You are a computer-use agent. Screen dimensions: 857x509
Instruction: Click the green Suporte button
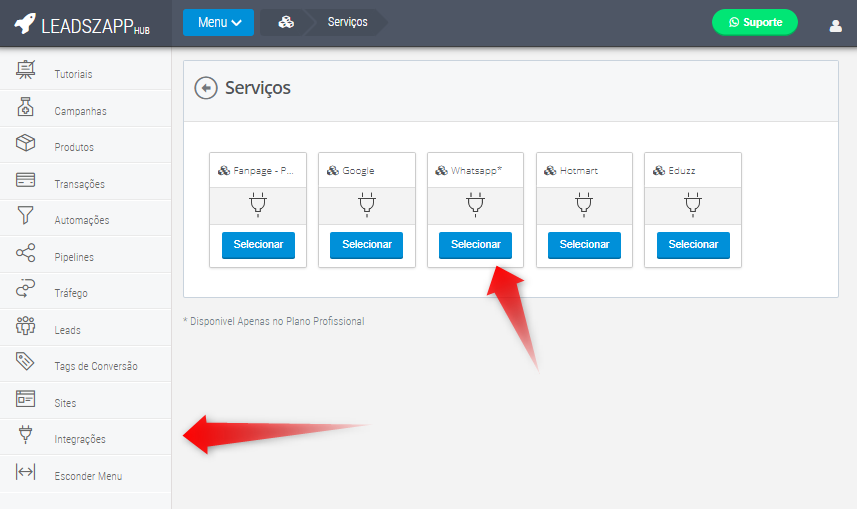(x=755, y=22)
